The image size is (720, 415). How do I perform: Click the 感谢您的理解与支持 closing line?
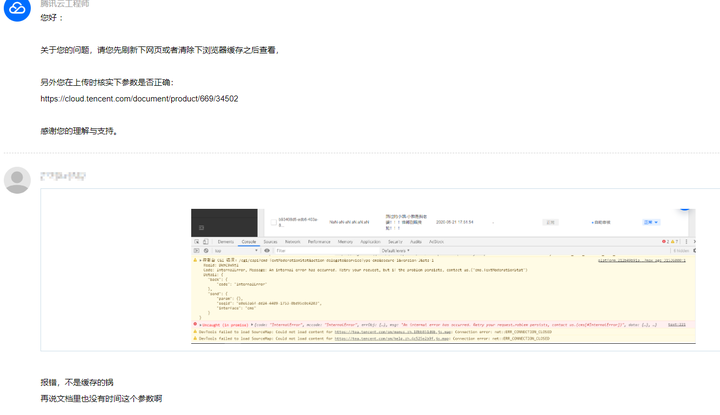coord(79,131)
